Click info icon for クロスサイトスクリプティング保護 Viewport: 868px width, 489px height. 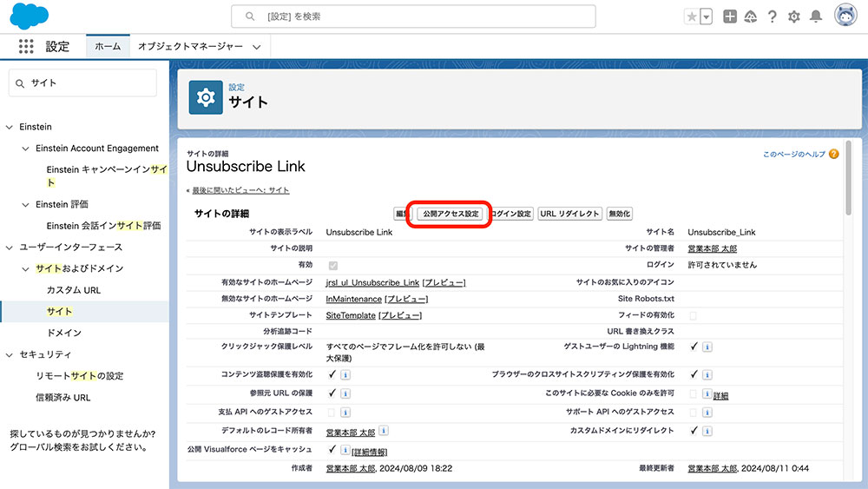click(707, 375)
